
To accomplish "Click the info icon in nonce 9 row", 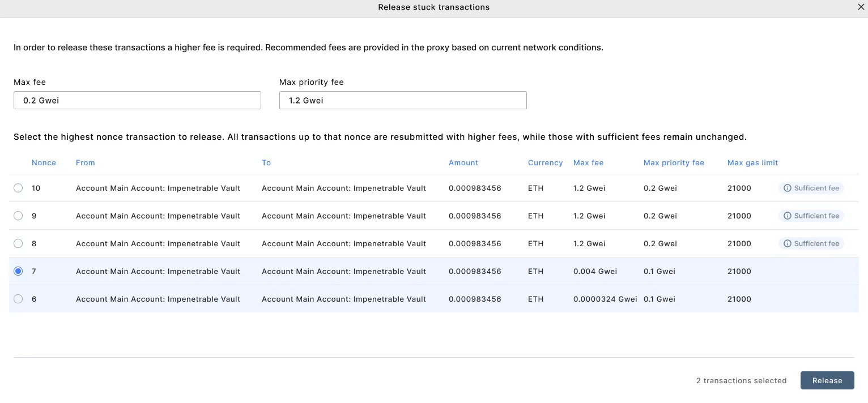I will coord(787,216).
